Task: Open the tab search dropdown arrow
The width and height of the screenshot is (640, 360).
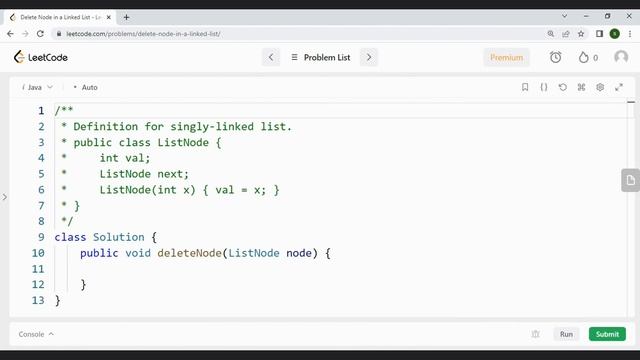Action: click(564, 16)
